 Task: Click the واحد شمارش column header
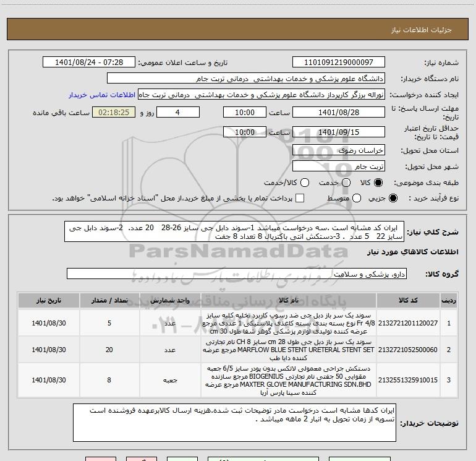coord(170,301)
